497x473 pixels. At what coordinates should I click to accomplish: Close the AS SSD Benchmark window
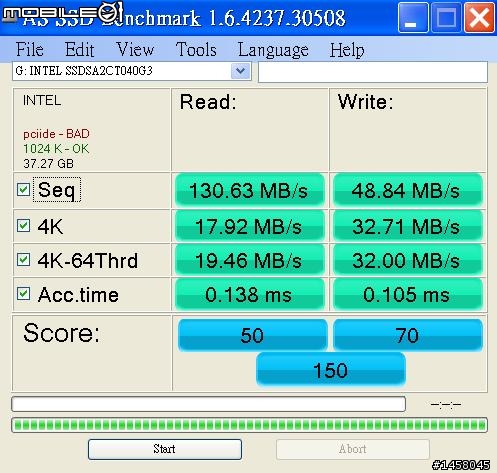pos(479,17)
